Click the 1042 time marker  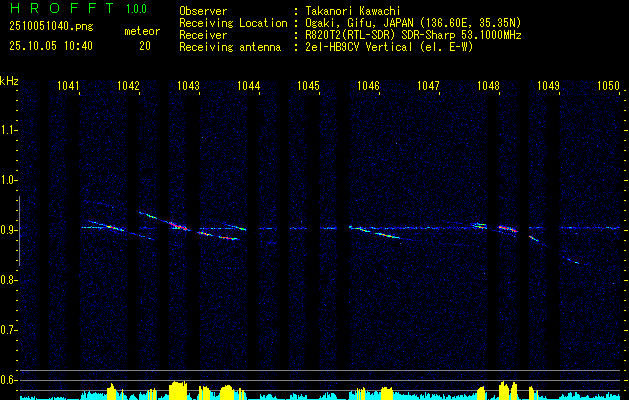pos(128,86)
